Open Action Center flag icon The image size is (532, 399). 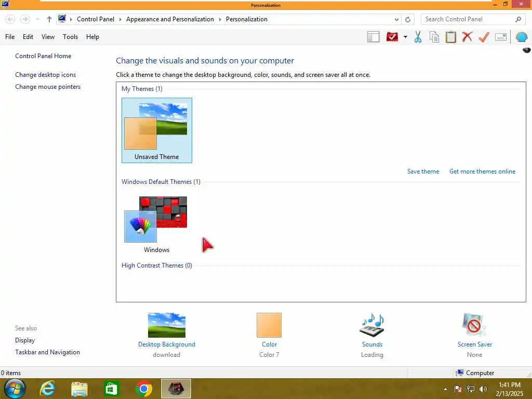pyautogui.click(x=458, y=389)
